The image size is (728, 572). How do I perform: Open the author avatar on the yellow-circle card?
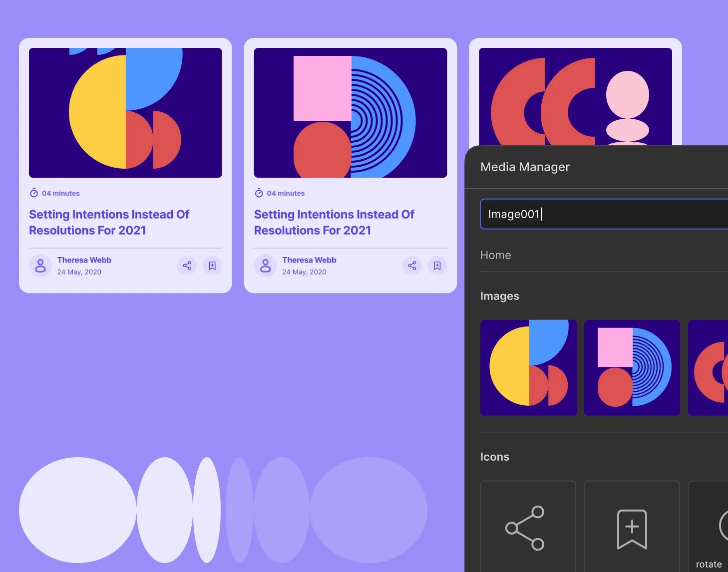40,266
